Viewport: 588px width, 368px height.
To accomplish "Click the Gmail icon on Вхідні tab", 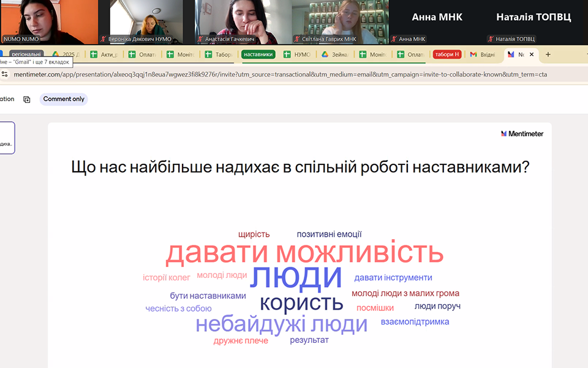I will click(x=473, y=55).
